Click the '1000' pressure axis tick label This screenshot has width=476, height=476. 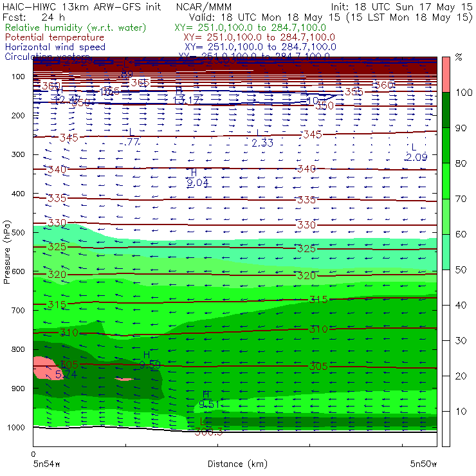16,427
